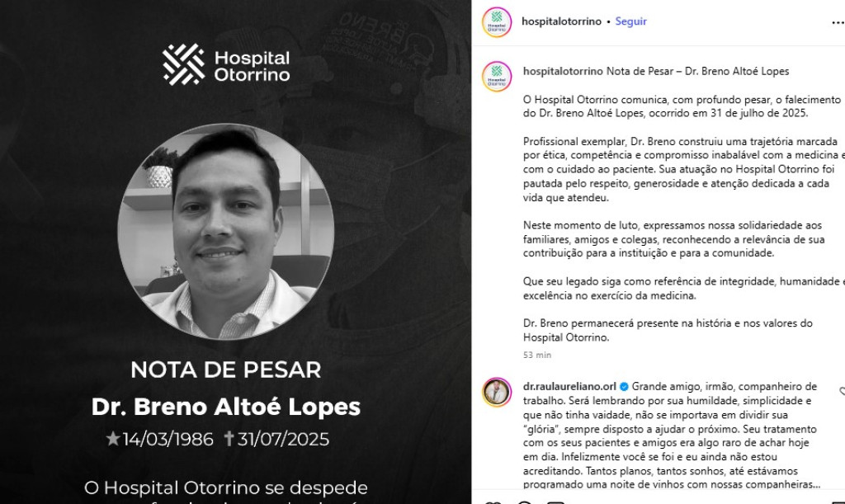The height and width of the screenshot is (504, 845).
Task: Open hospitalotorrino profile picture in post header
Action: (x=496, y=22)
